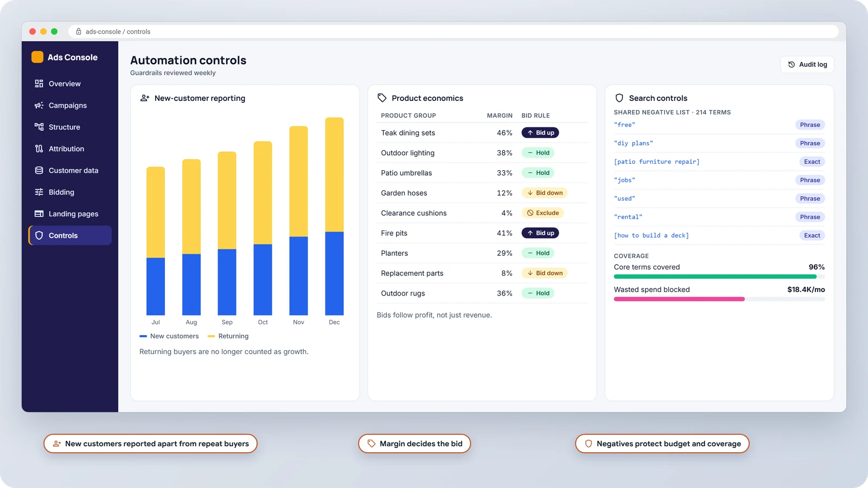Click the Bid up rule for Teak dining sets
The image size is (868, 488).
tap(540, 133)
